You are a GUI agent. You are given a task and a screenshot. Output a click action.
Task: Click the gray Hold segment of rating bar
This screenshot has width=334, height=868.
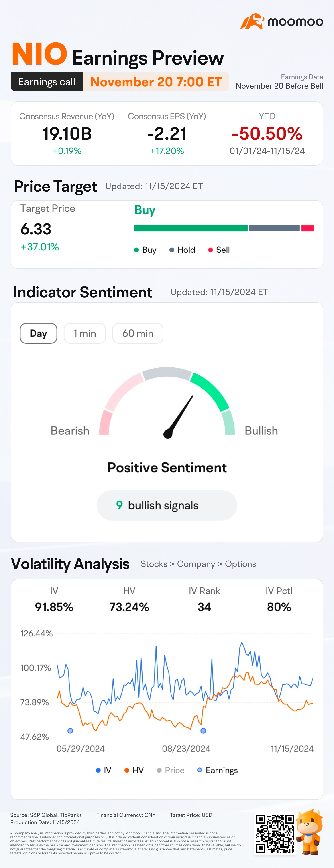[x=274, y=228]
